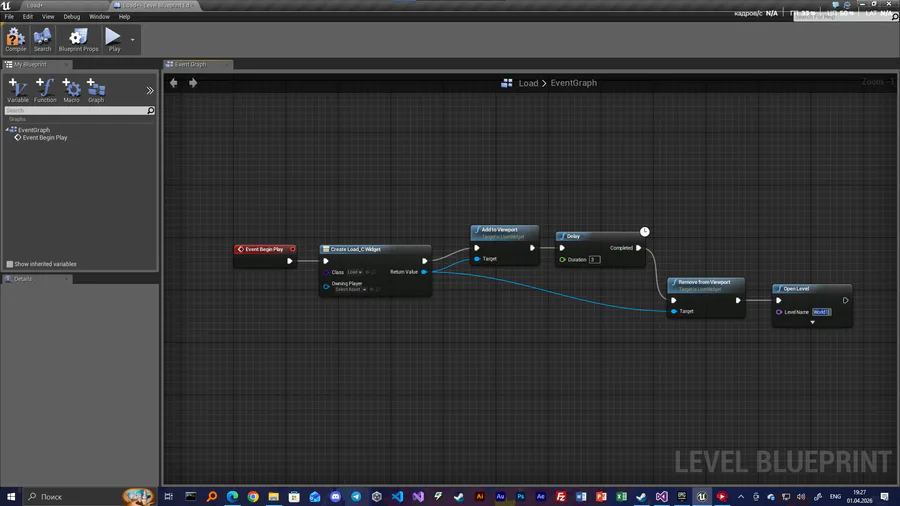Screen dimensions: 900x506
Task: Click Event Begin Play exec output pin
Action: click(290, 261)
